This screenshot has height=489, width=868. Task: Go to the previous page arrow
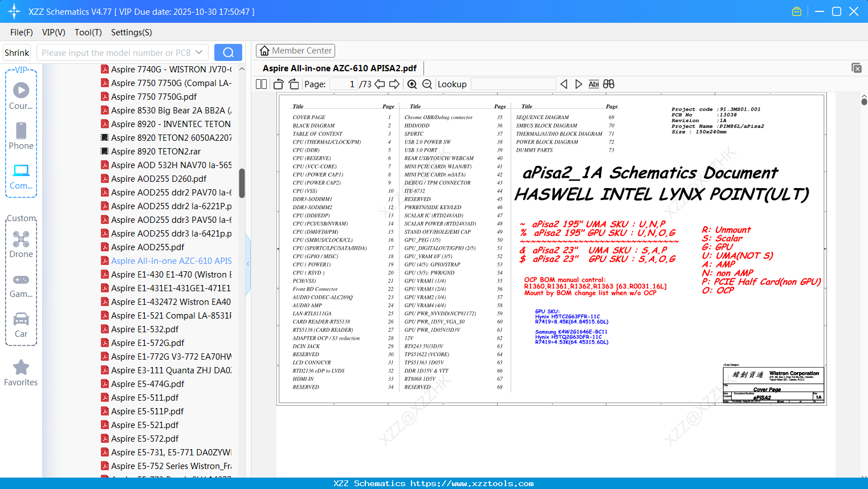tap(380, 84)
